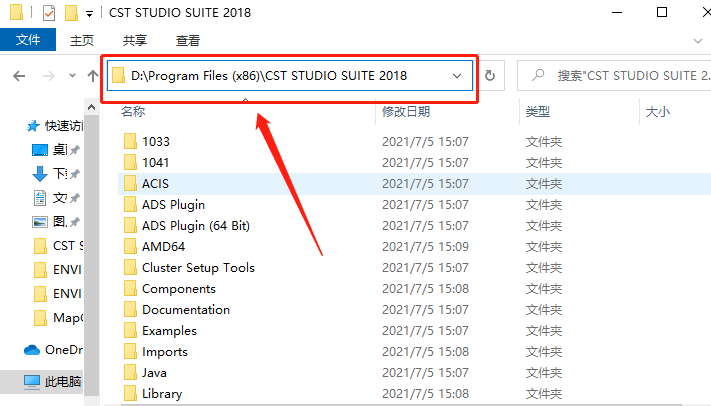Open the downloads 下 shortcut in sidebar
This screenshot has width=711, height=406.
tap(55, 173)
